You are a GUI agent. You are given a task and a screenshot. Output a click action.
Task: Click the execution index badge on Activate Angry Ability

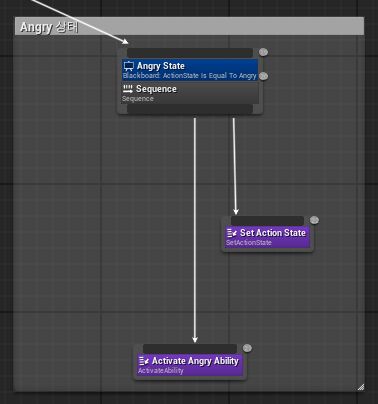[247, 348]
